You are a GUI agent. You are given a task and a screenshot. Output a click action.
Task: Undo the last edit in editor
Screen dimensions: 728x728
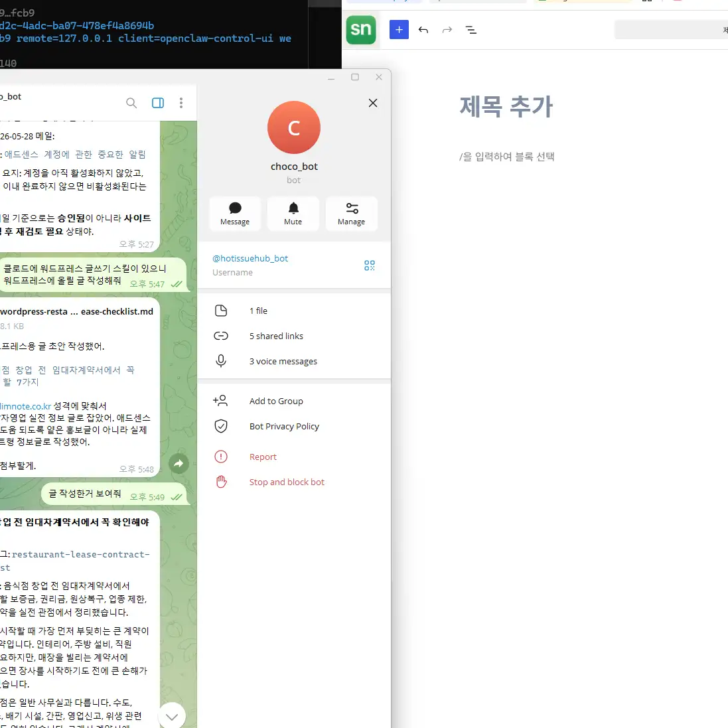(423, 30)
